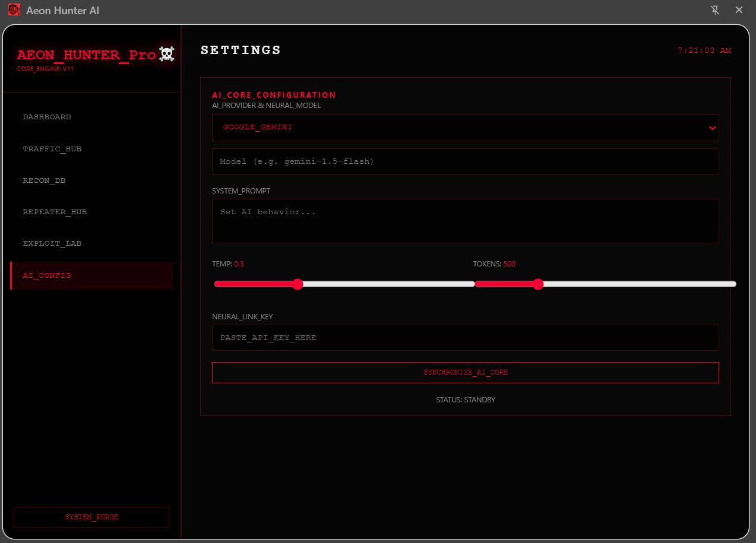Select the NEURAL_LINK_KEY paste field
Image resolution: width=756 pixels, height=543 pixels.
point(466,337)
